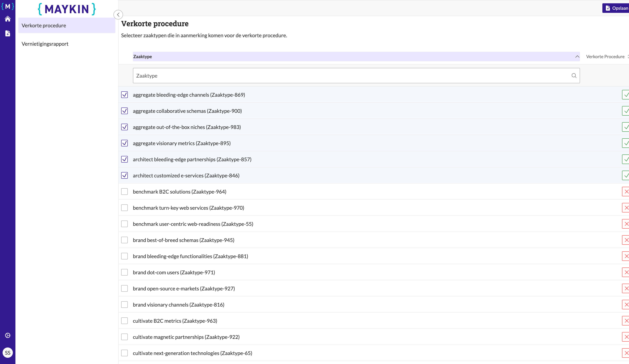Image resolution: width=629 pixels, height=364 pixels.
Task: Click green check for aggregate bleeding-edge channels
Action: point(626,95)
